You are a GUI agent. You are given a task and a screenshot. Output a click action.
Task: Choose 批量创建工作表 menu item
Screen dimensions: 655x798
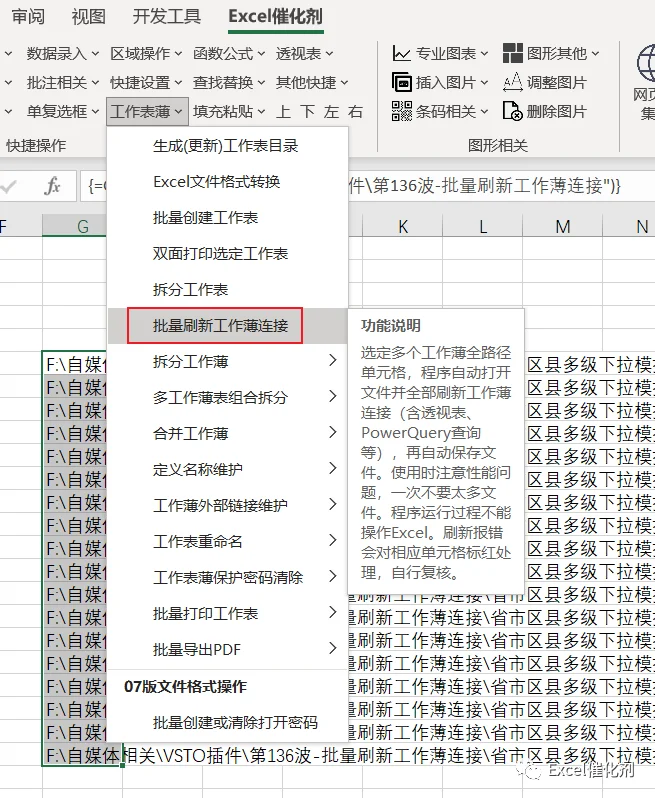coord(227,218)
